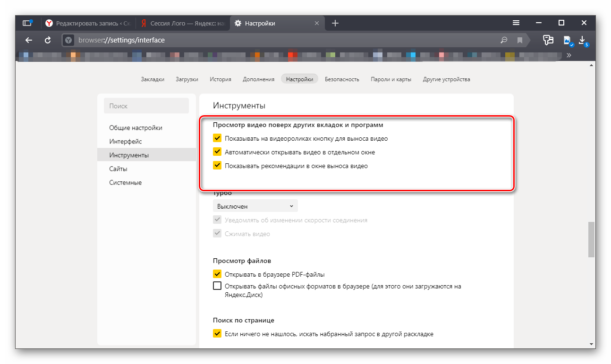This screenshot has height=364, width=611.
Task: Bookmark this page with the flag icon
Action: tap(519, 40)
